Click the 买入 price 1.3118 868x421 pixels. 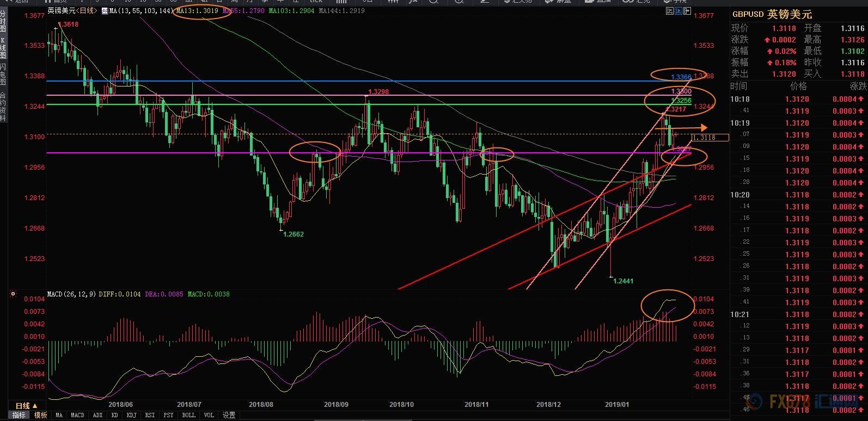(x=852, y=74)
